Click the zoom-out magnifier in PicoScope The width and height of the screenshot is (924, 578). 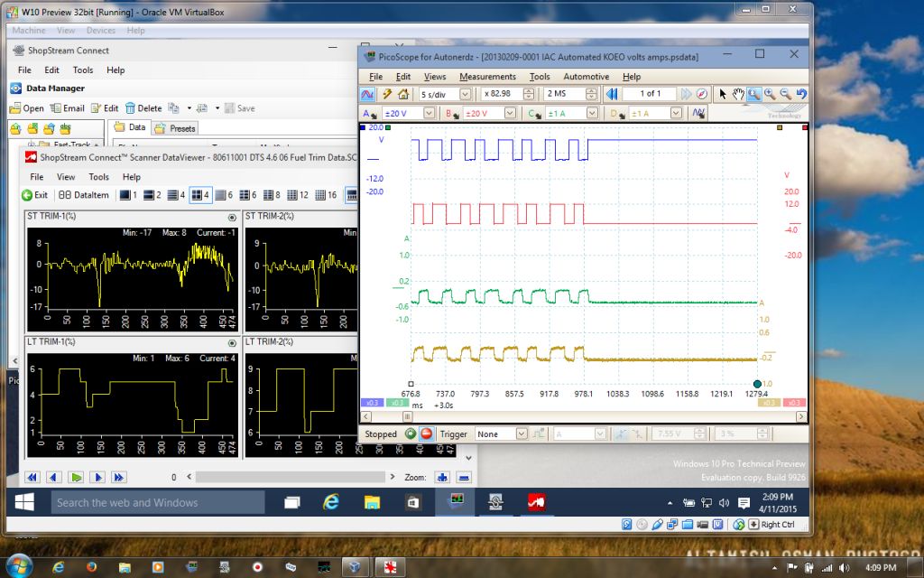(x=786, y=94)
